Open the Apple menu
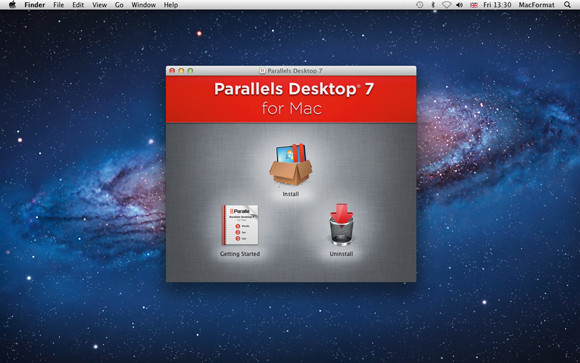 [12, 5]
